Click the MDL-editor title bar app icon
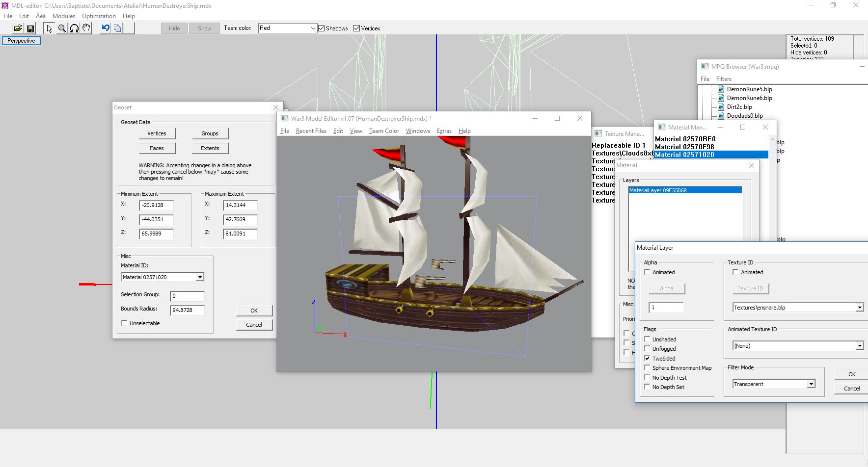 coord(5,5)
